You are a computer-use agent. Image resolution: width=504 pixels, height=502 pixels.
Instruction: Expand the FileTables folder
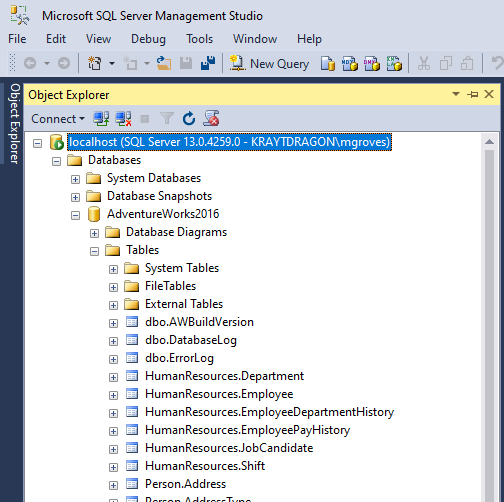[113, 288]
